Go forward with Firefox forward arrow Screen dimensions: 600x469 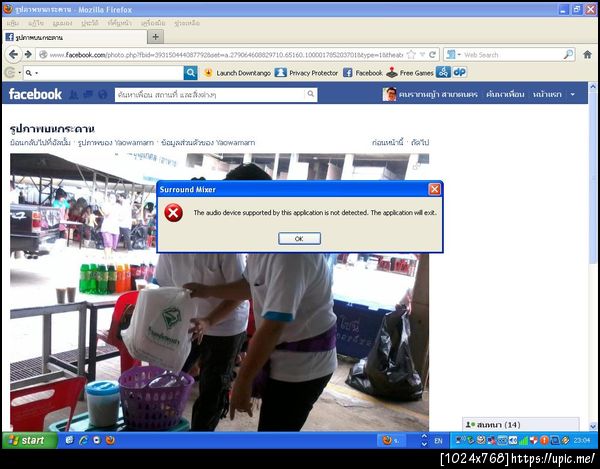(x=28, y=55)
